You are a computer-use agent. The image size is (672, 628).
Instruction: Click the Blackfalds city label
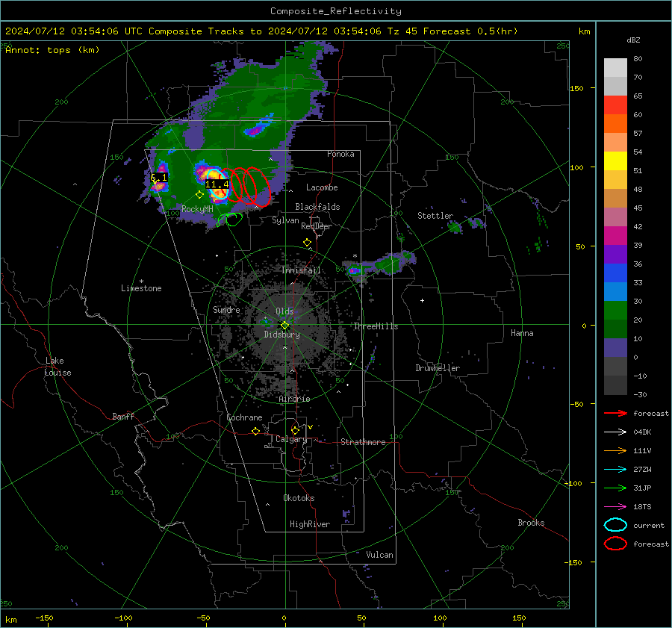[317, 207]
